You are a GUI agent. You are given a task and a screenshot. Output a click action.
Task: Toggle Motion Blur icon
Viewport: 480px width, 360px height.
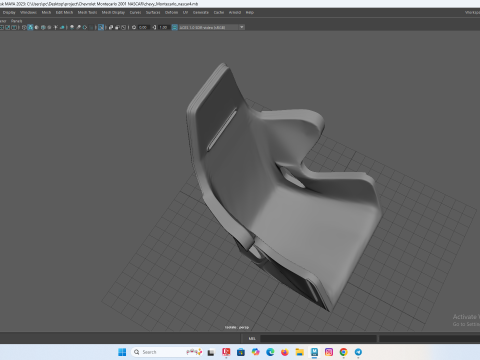(x=78, y=27)
